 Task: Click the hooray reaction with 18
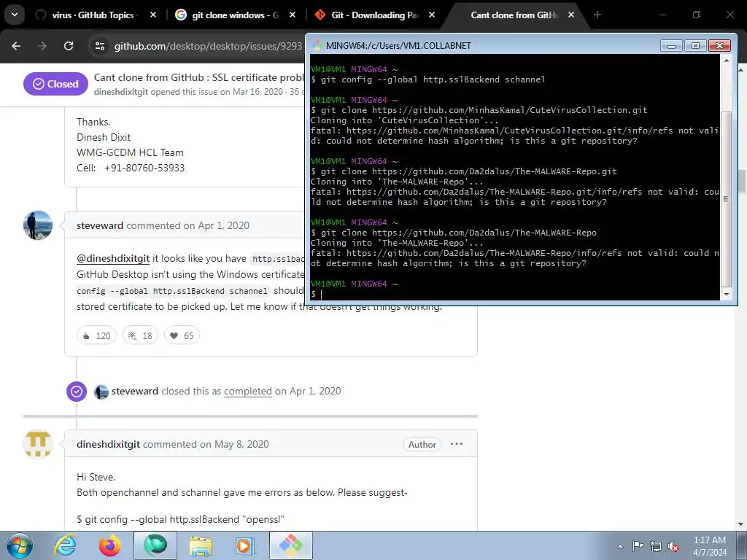click(x=140, y=335)
